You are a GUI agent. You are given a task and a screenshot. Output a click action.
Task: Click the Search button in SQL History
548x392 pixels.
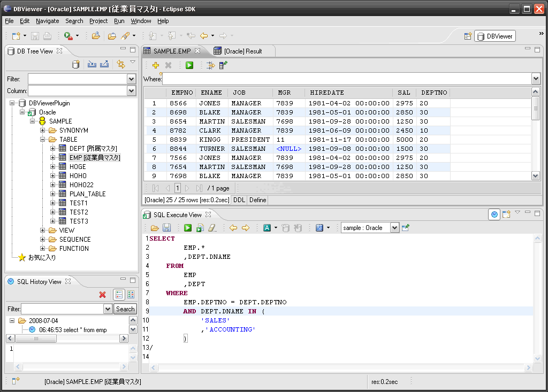click(125, 309)
